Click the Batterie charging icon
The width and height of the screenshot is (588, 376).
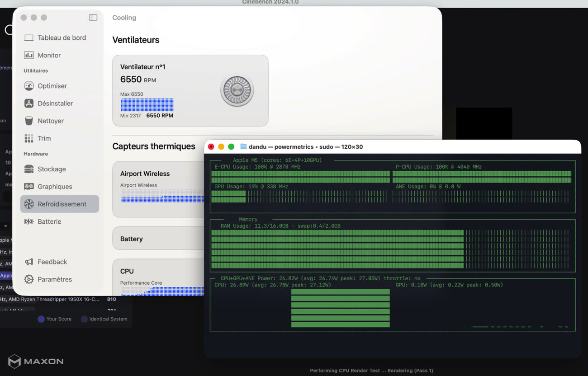(28, 221)
